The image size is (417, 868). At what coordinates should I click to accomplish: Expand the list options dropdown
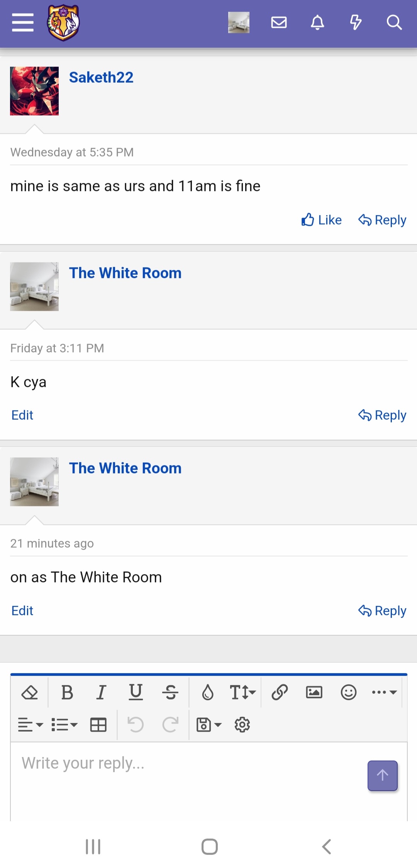point(64,725)
